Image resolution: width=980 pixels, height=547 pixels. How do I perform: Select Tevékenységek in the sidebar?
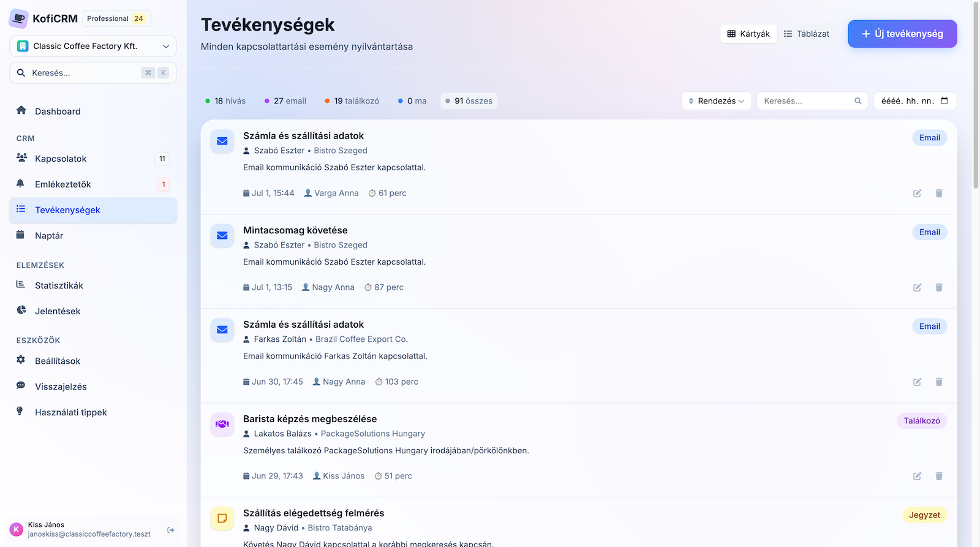click(93, 210)
